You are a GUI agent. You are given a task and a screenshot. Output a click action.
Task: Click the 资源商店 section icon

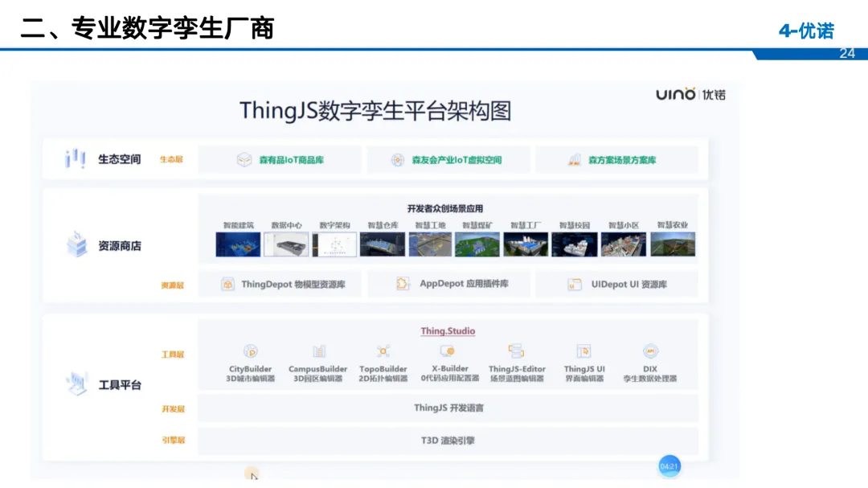(77, 244)
